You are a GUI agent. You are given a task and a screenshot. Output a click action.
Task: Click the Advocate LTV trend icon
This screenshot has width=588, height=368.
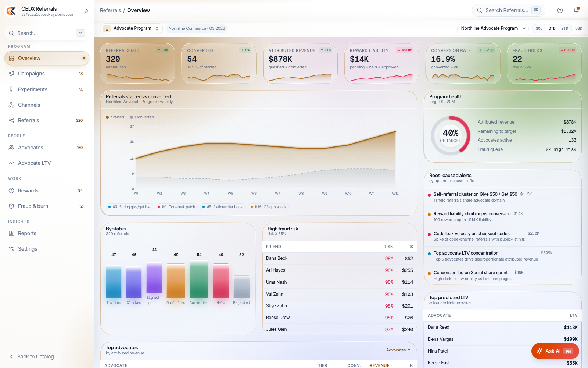click(11, 163)
